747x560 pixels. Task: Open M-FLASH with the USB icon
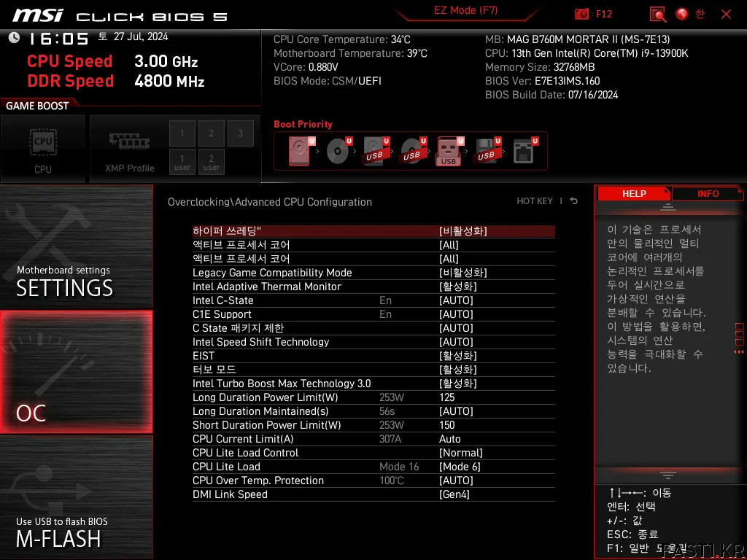pos(76,497)
